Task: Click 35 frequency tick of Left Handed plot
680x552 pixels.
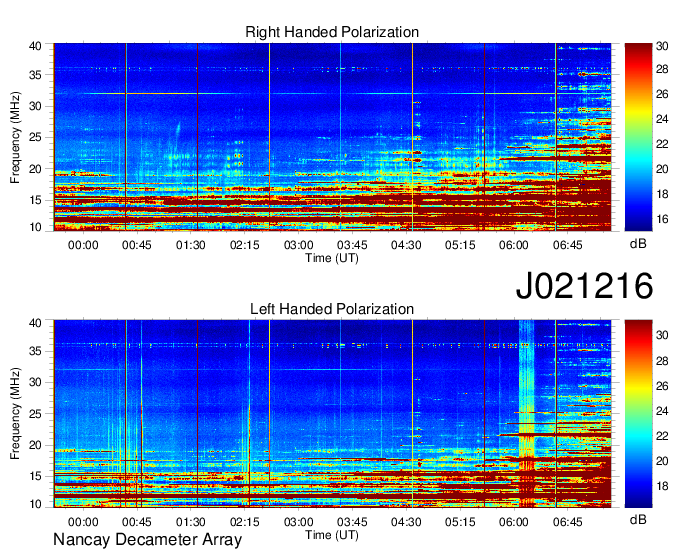Action: coord(35,351)
